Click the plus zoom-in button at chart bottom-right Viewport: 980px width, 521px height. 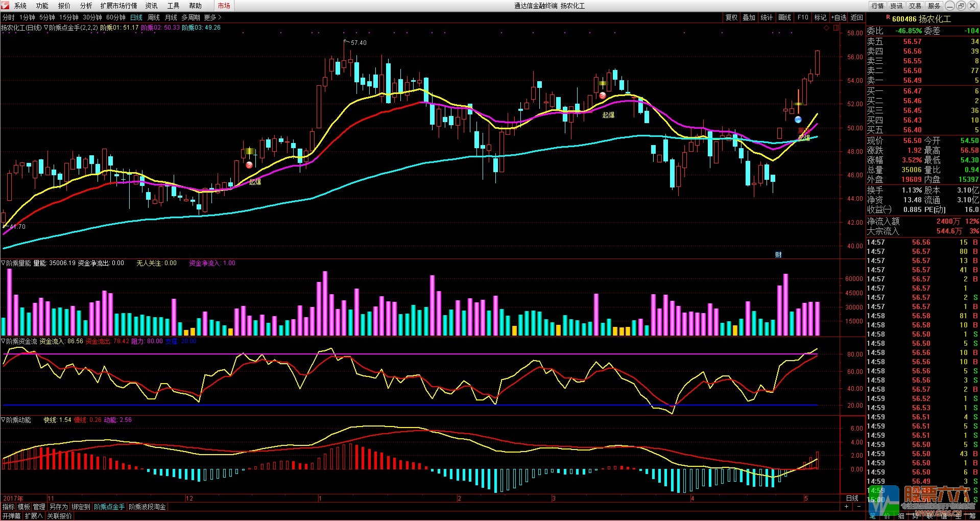[x=847, y=507]
